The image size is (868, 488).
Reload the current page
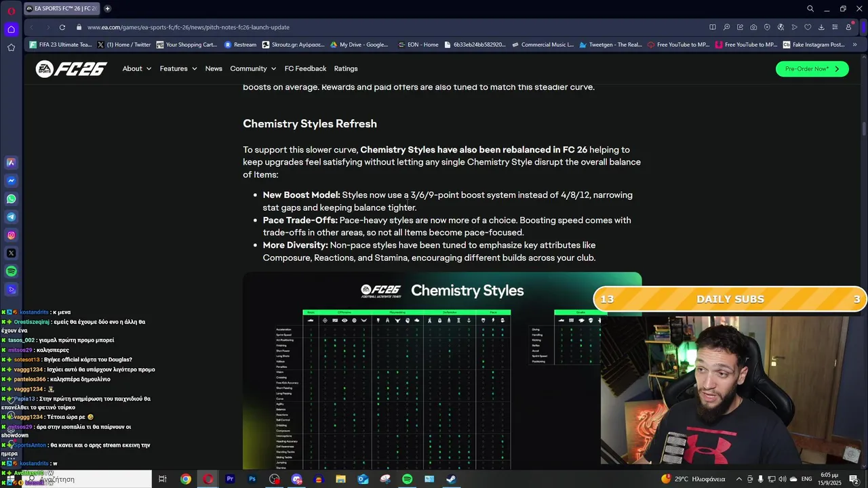point(62,27)
